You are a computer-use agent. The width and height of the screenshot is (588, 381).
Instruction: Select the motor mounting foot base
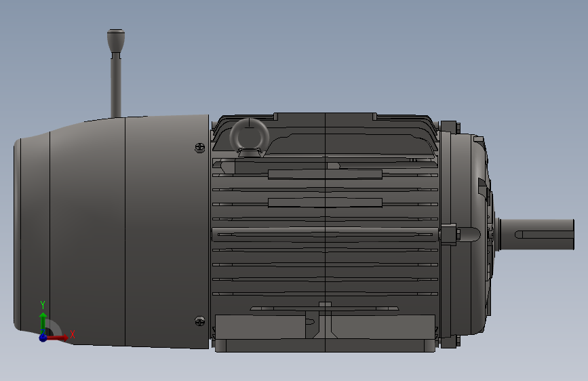(x=325, y=346)
